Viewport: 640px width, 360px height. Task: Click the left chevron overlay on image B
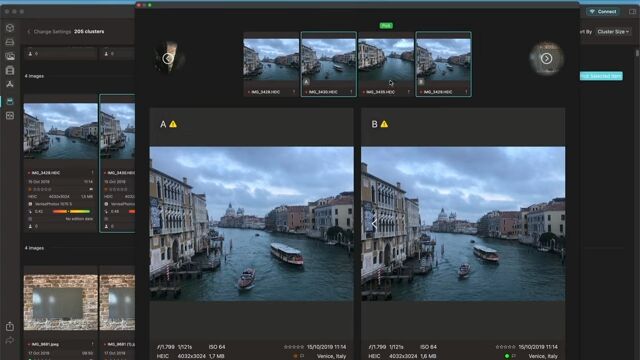click(x=374, y=223)
